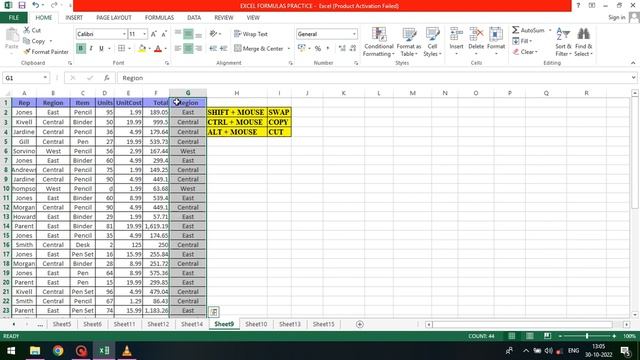640x360 pixels.
Task: Open the Excel Help question mark
Action: [x=578, y=6]
